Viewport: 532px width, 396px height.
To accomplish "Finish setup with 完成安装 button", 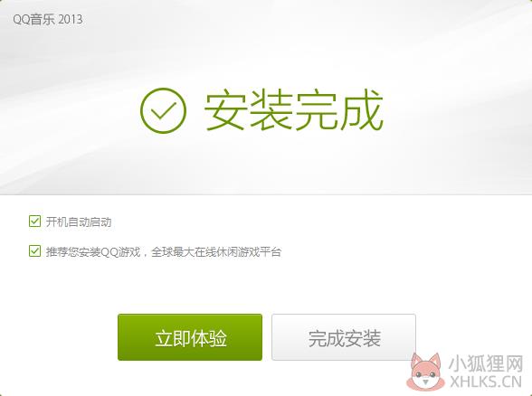I will (344, 337).
